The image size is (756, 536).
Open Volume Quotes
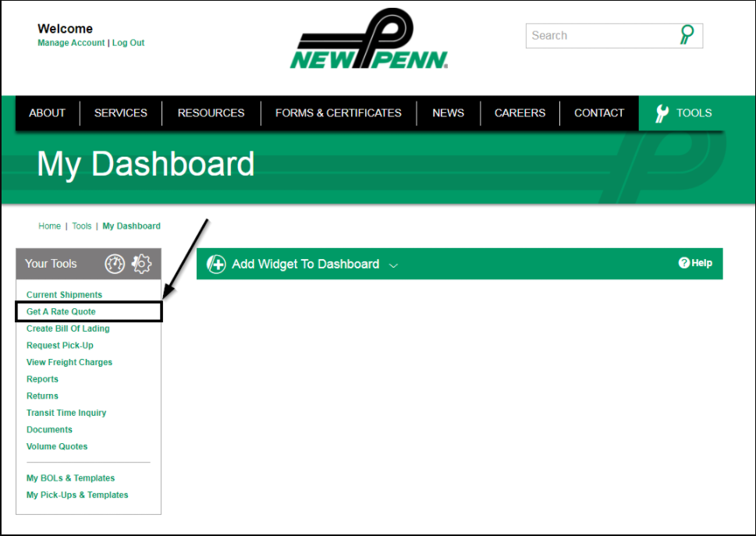click(57, 446)
